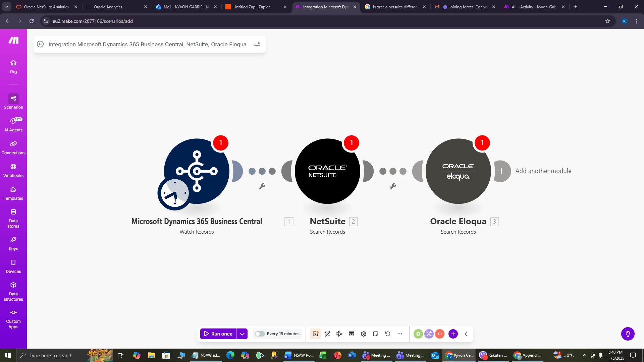Viewport: 644px width, 362px height.
Task: Collapse toolbar with left chevron
Action: point(466,334)
